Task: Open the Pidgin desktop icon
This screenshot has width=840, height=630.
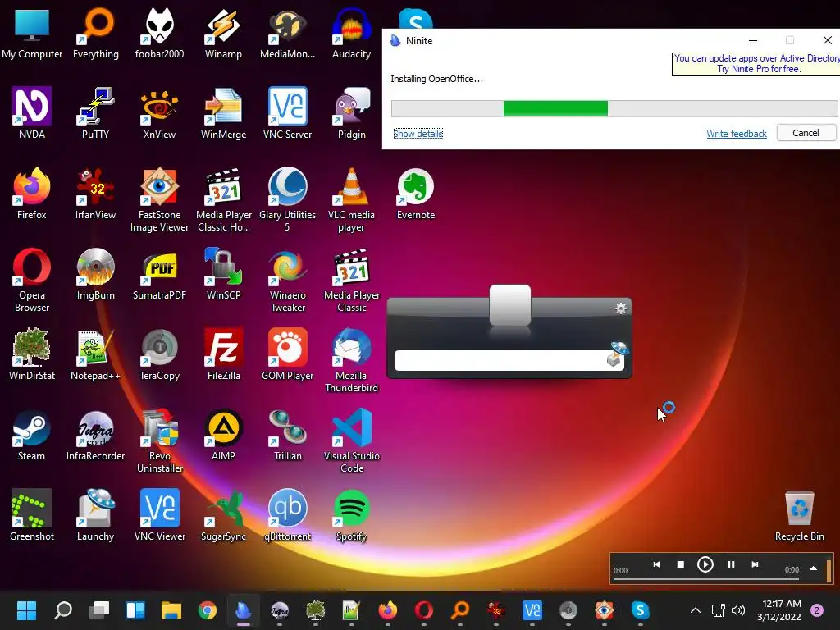Action: 351,113
